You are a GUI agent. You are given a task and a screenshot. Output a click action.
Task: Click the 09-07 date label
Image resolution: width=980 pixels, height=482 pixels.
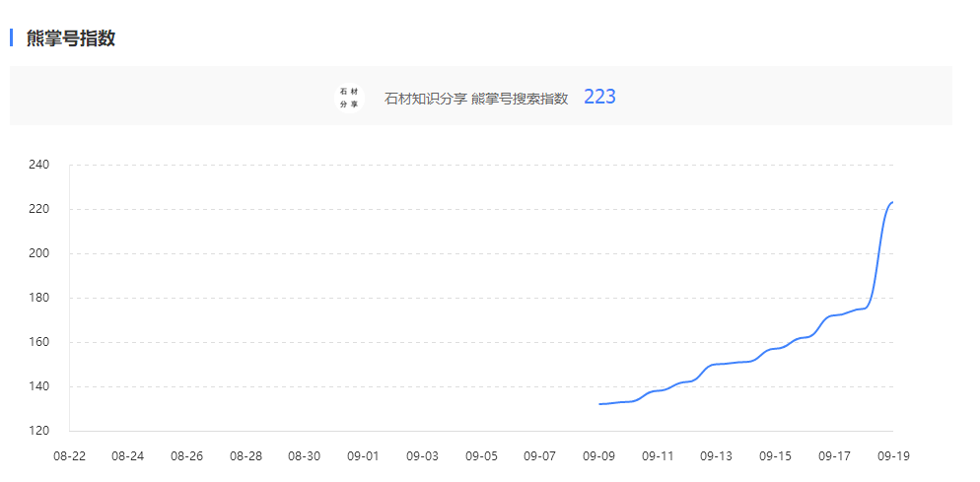click(x=540, y=456)
